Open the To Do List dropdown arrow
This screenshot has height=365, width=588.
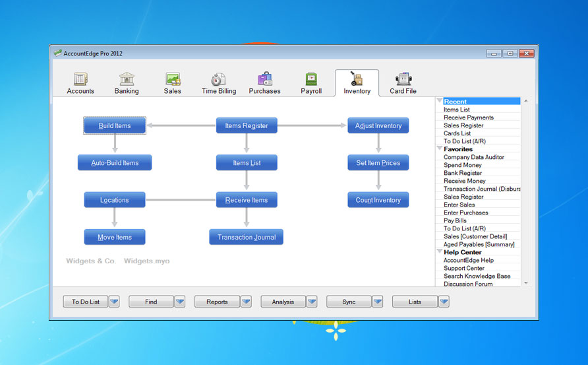[114, 302]
